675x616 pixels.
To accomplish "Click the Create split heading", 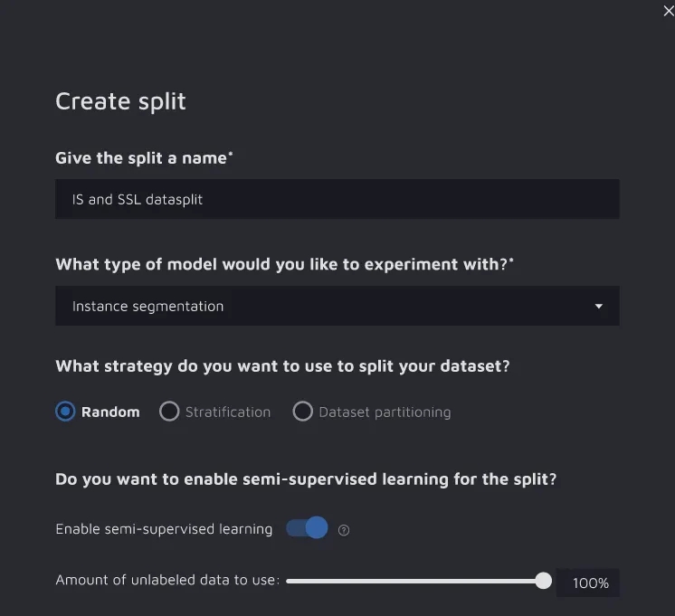I will coord(120,101).
